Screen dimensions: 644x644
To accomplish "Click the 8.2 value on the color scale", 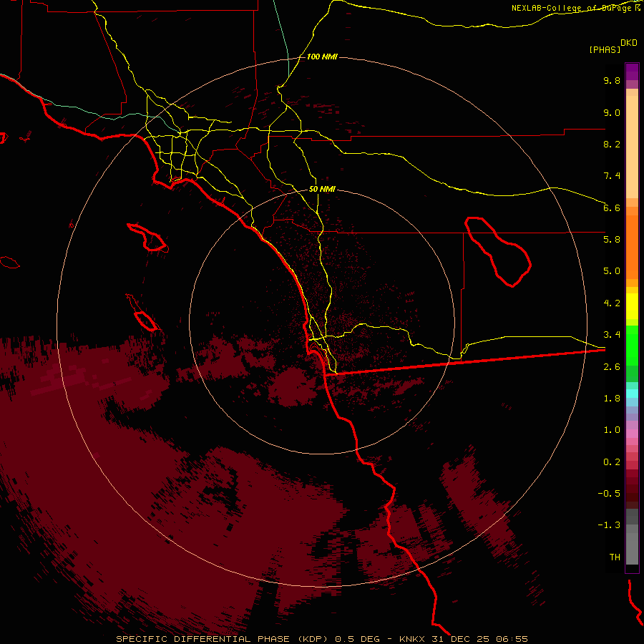I will point(612,144).
